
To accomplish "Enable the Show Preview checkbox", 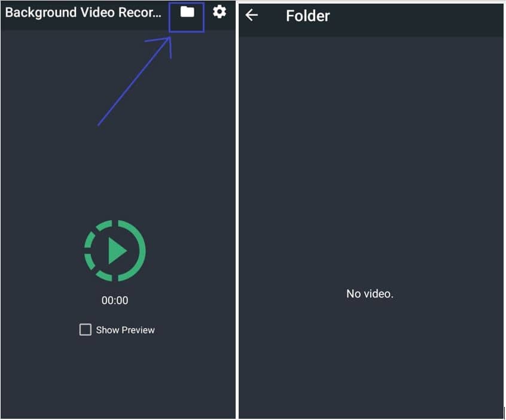I will point(86,330).
